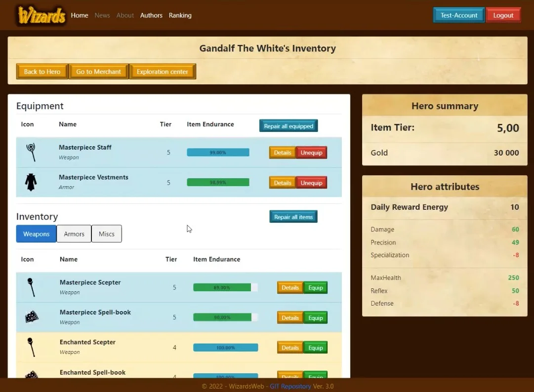The width and height of the screenshot is (534, 392).
Task: Open the GIT Repository footer link
Action: (x=290, y=386)
